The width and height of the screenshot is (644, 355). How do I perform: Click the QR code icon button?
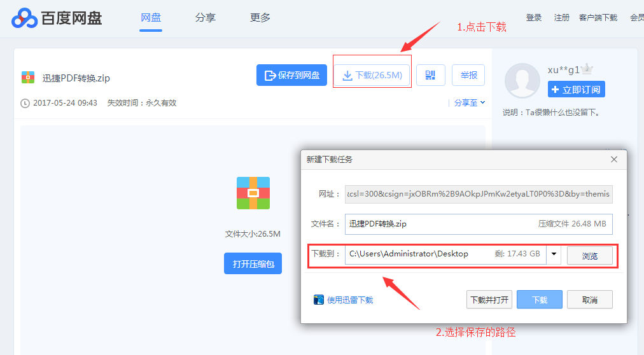[x=430, y=75]
